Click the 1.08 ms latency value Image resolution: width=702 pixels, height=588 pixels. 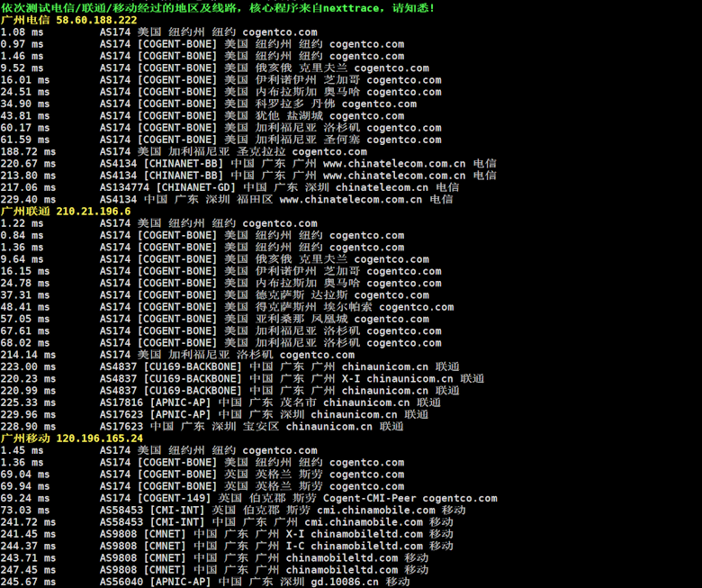pos(22,32)
